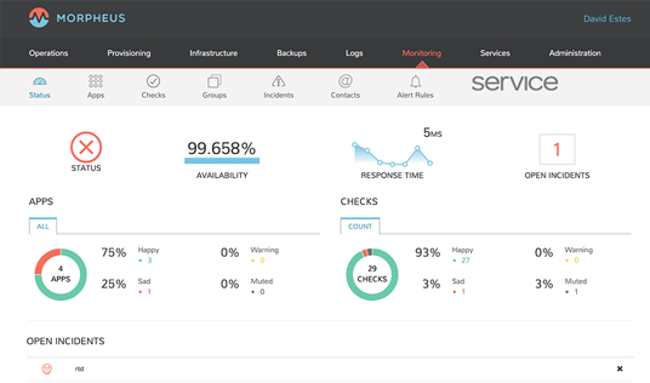This screenshot has height=383, width=650.
Task: Select the Apps grid icon
Action: 95,81
